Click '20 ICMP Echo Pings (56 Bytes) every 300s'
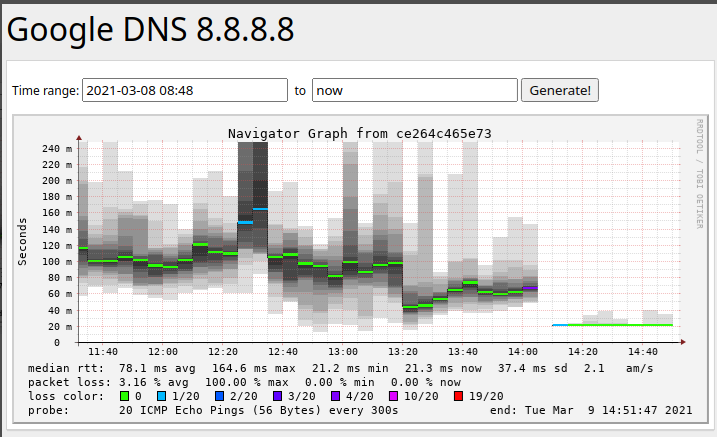Viewport: 717px width, 437px height. coord(258,410)
